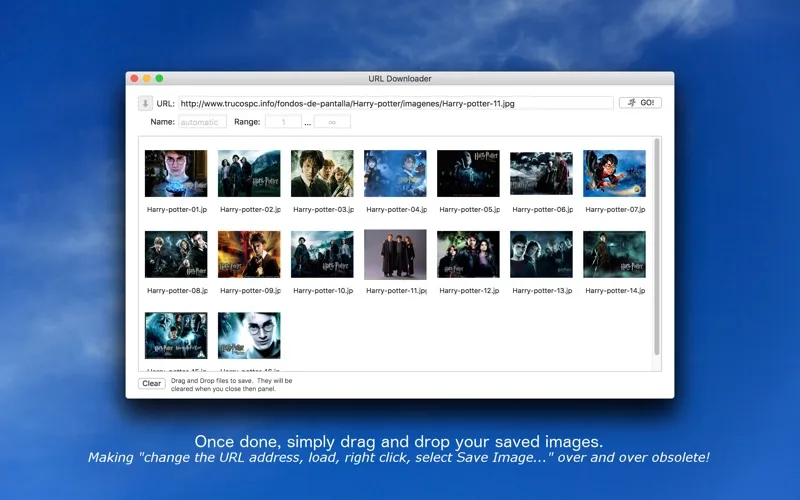800x500 pixels.
Task: Click the Harry-potter-11.jpg file label
Action: (396, 291)
